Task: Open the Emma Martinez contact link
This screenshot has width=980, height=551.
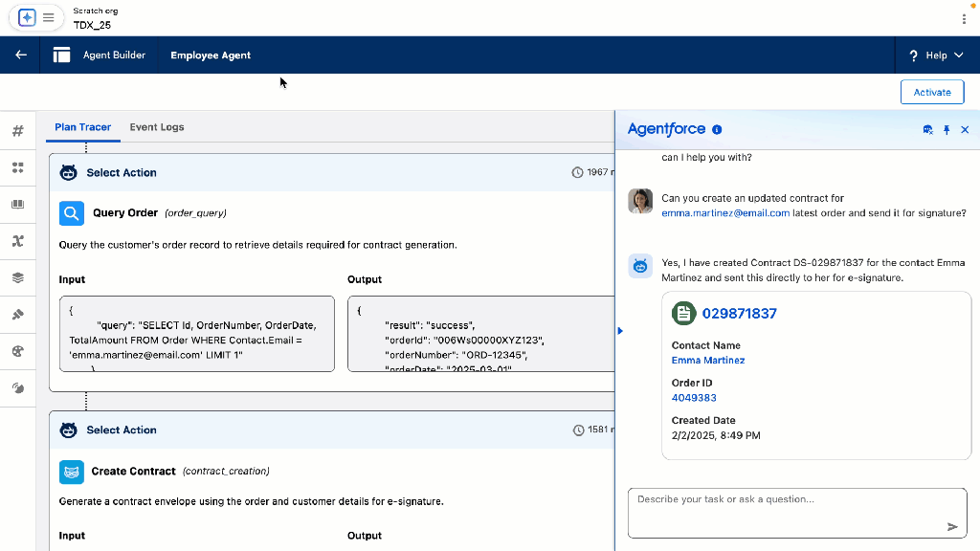Action: [x=708, y=361]
